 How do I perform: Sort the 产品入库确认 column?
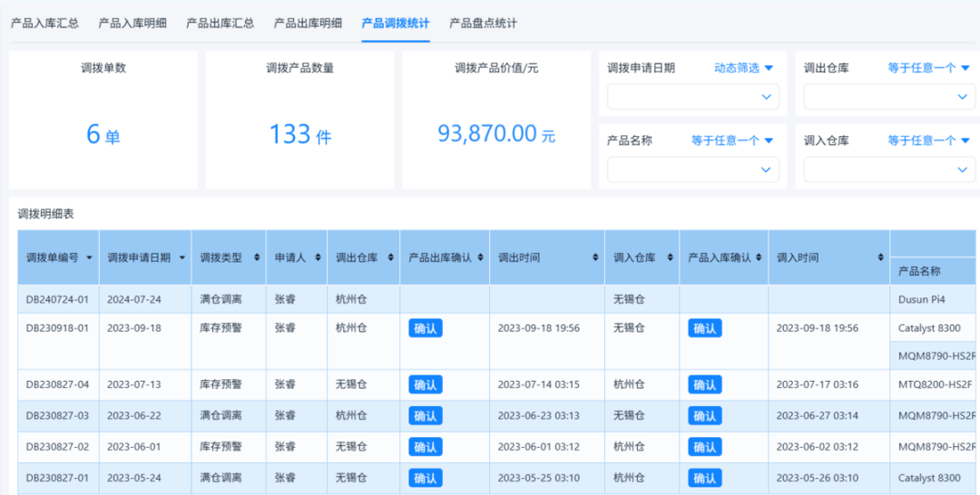pyautogui.click(x=759, y=257)
